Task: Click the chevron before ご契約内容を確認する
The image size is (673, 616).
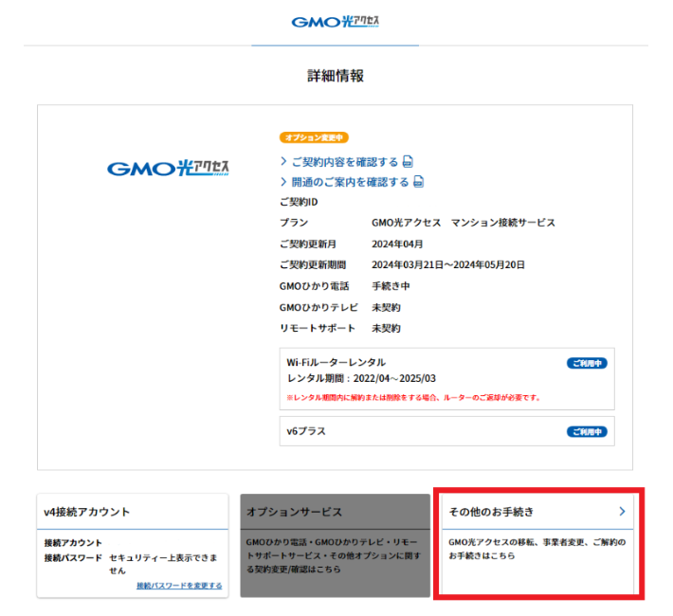Action: [x=283, y=161]
